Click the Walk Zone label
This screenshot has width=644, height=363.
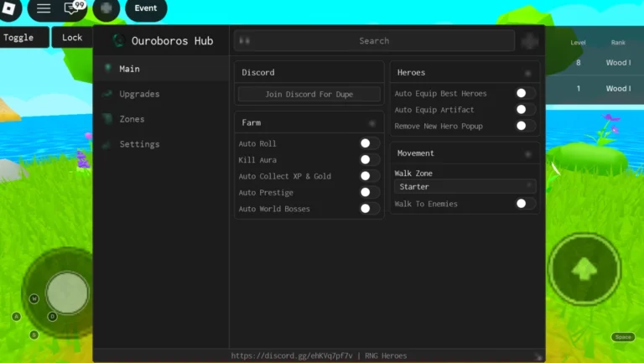(x=413, y=174)
